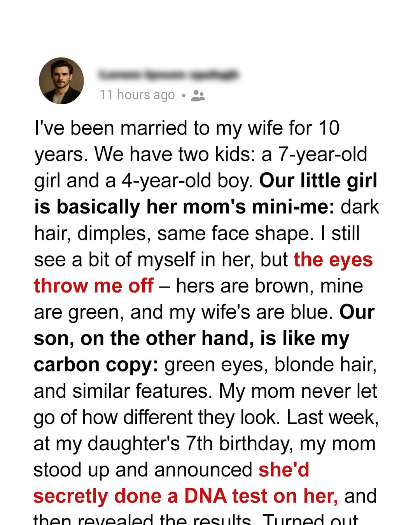Open the poster's profile picture
This screenshot has height=525, width=420.
coord(61,81)
